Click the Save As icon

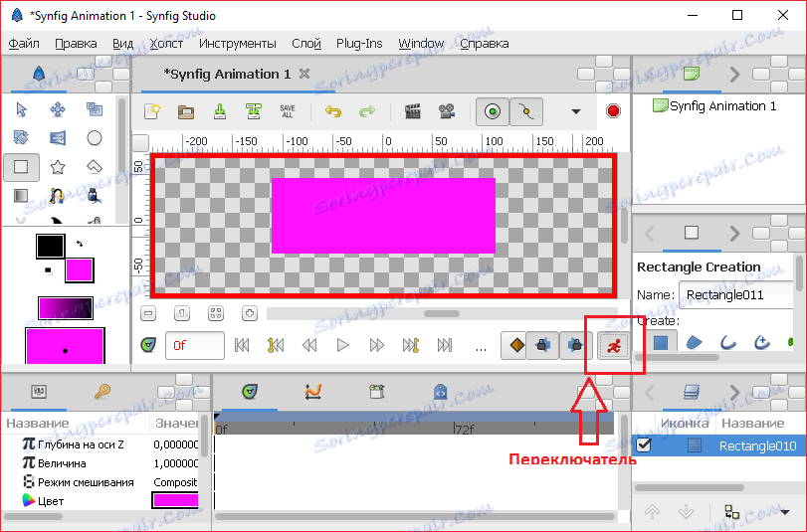[x=253, y=111]
